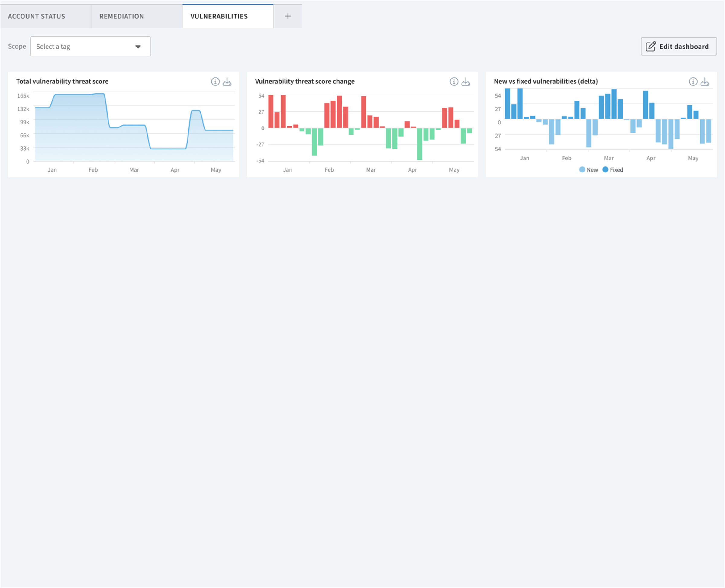
Task: Click the -54 label on score change chart
Action: pos(260,161)
